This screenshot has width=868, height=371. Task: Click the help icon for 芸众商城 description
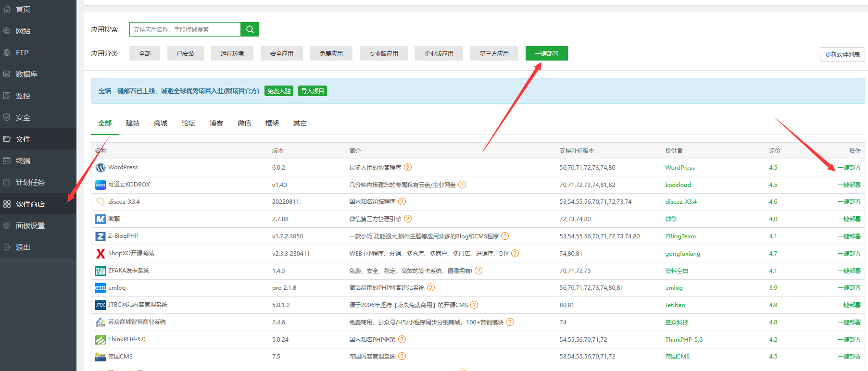510,322
